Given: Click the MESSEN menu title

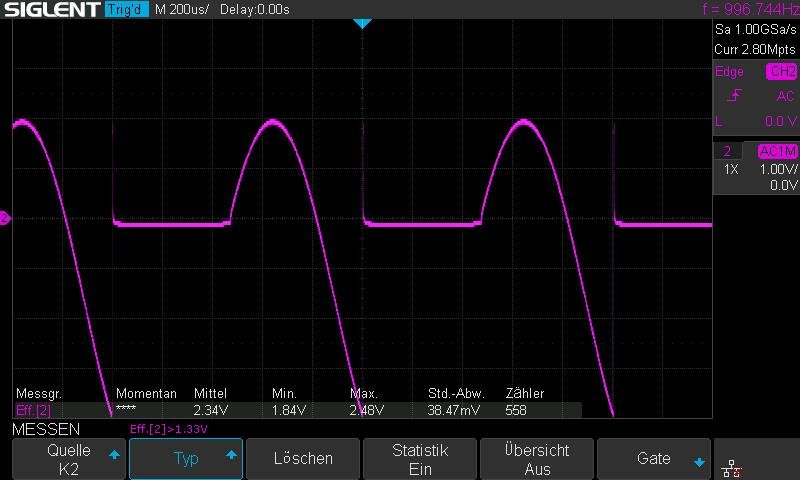Looking at the screenshot, I should click(x=46, y=429).
